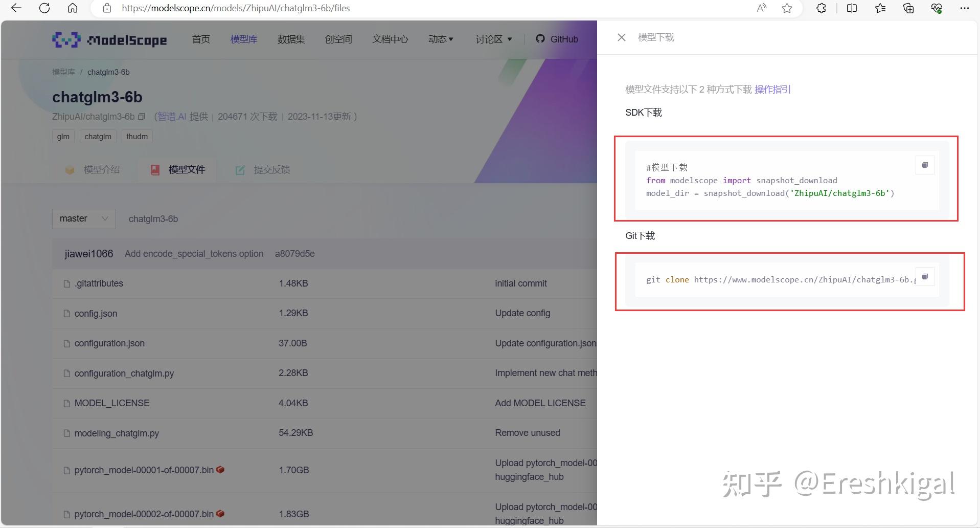Click the pytorch_model-00001 file icon

coord(66,470)
